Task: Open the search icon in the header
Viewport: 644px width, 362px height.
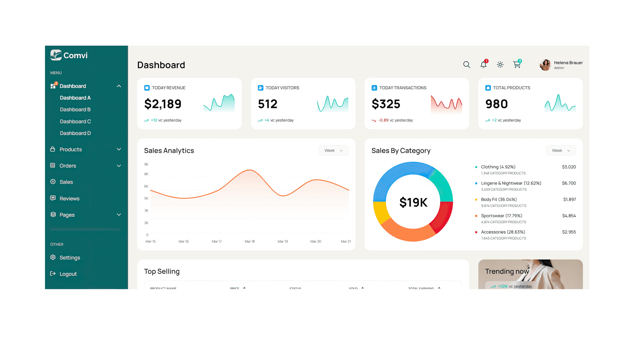Action: 467,65
